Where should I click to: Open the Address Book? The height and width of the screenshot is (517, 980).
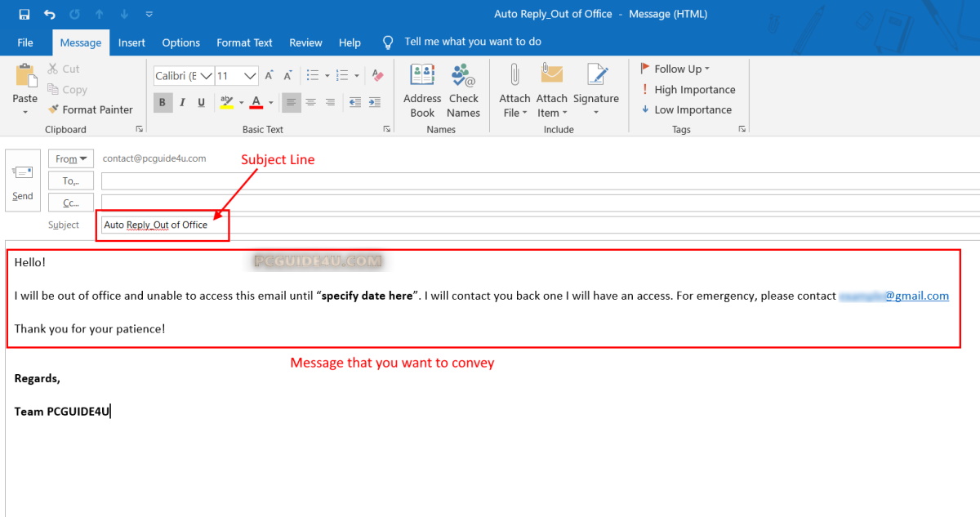[422, 90]
